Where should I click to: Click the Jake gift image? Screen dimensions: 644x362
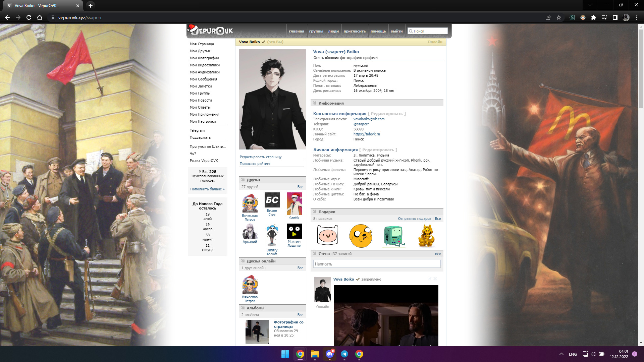click(361, 236)
